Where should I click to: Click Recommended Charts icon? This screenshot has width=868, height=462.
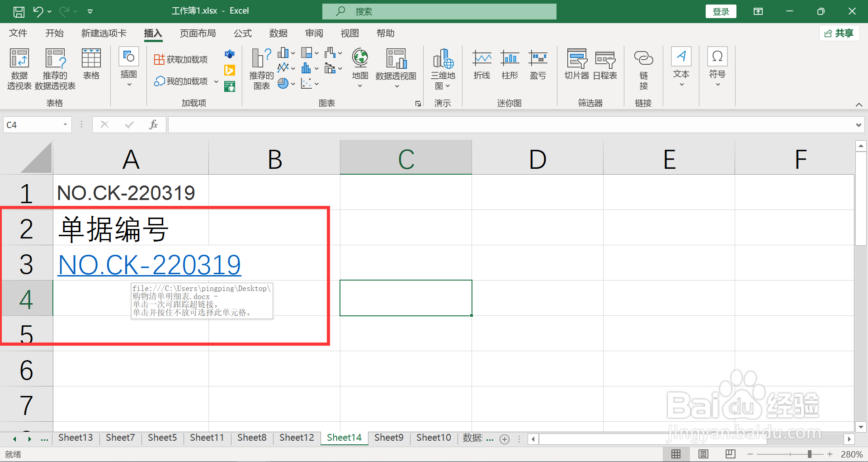point(261,69)
